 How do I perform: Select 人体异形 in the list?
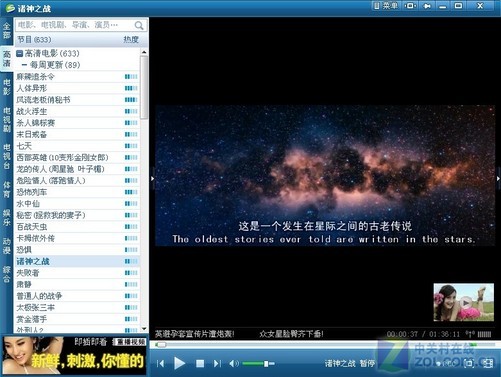click(77, 88)
